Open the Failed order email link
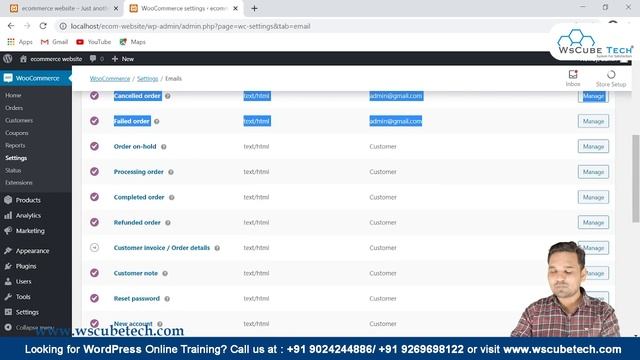The width and height of the screenshot is (640, 360). tap(131, 121)
